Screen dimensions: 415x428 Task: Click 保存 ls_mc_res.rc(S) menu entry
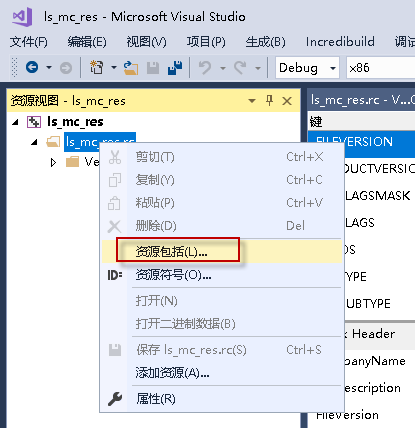222,350
